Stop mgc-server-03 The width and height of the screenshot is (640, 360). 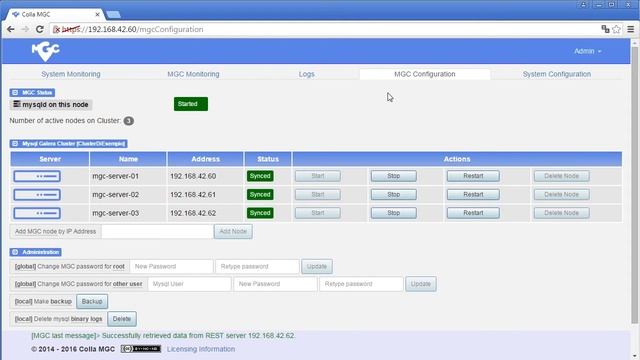[x=393, y=213]
